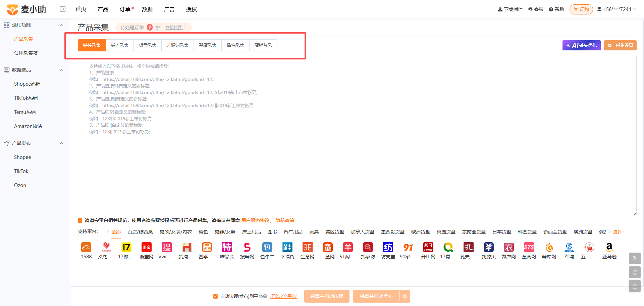
Task: Switch to 关键词采集 tab
Action: (177, 45)
